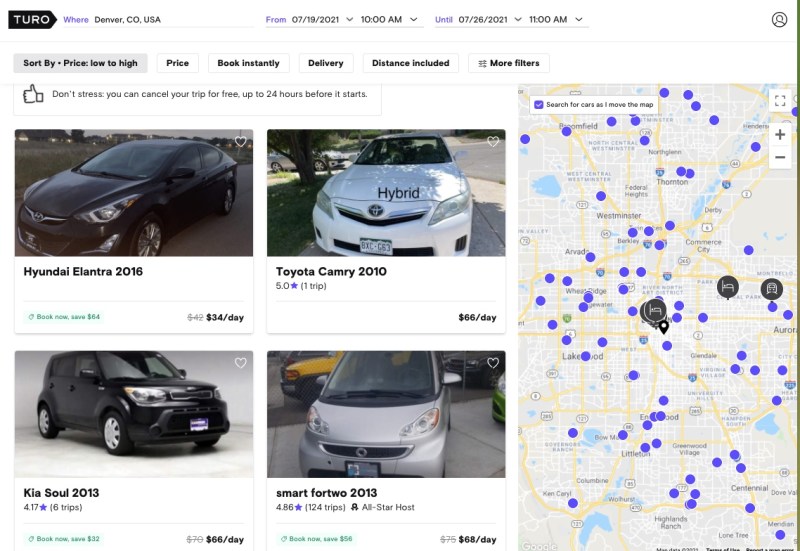The width and height of the screenshot is (800, 551).
Task: Favorite the Toyota Camry 2010 with heart icon
Action: pos(493,141)
